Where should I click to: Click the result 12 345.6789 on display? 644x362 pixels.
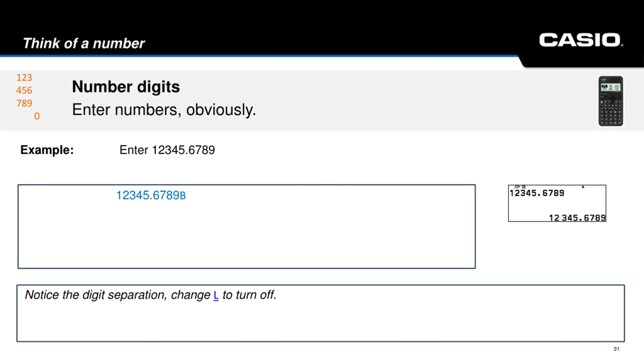pos(577,218)
